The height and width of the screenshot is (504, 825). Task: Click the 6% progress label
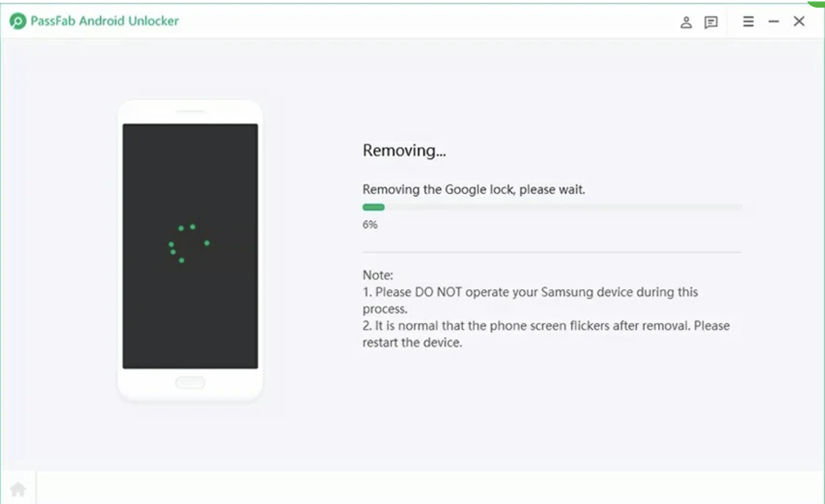coord(370,224)
